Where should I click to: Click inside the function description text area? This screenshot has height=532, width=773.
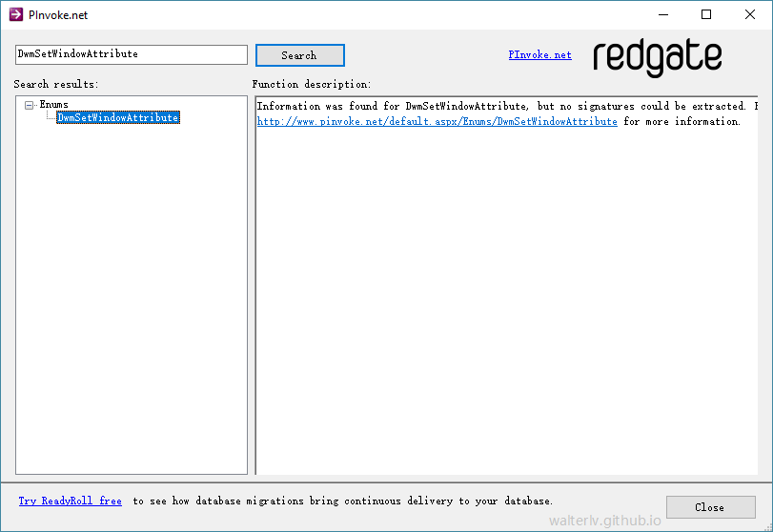[505, 305]
